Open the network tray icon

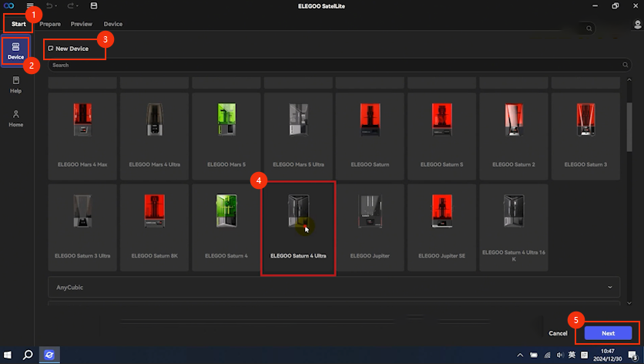(x=547, y=355)
